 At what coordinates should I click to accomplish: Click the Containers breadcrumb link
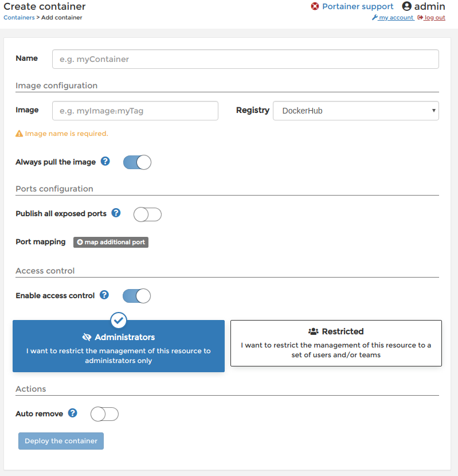[x=19, y=18]
